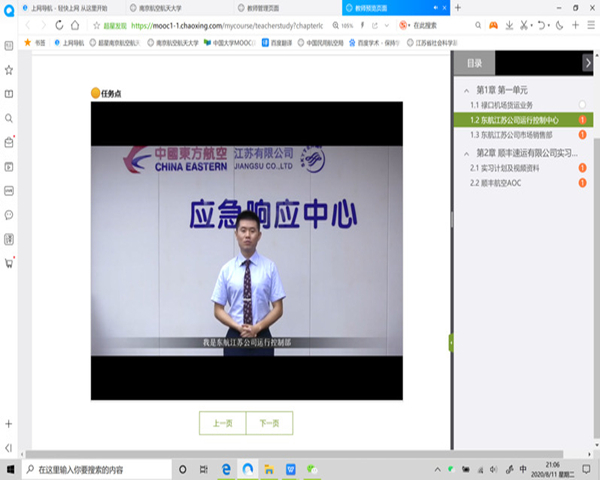This screenshot has height=480, width=600.
Task: Click the 下一页 button
Action: 269,424
